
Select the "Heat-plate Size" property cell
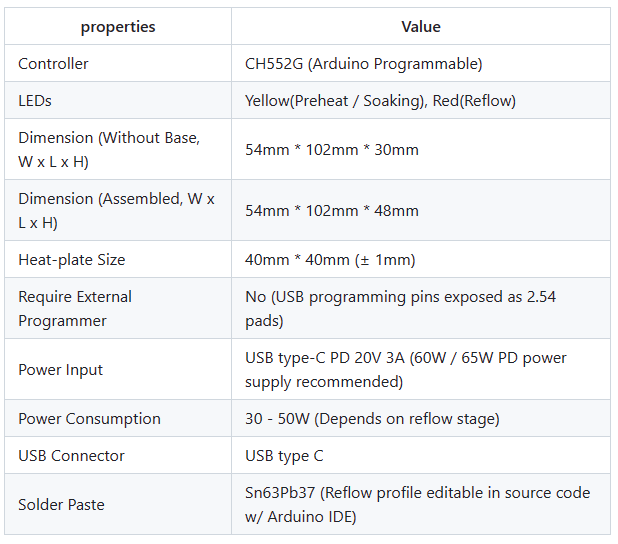click(x=72, y=260)
